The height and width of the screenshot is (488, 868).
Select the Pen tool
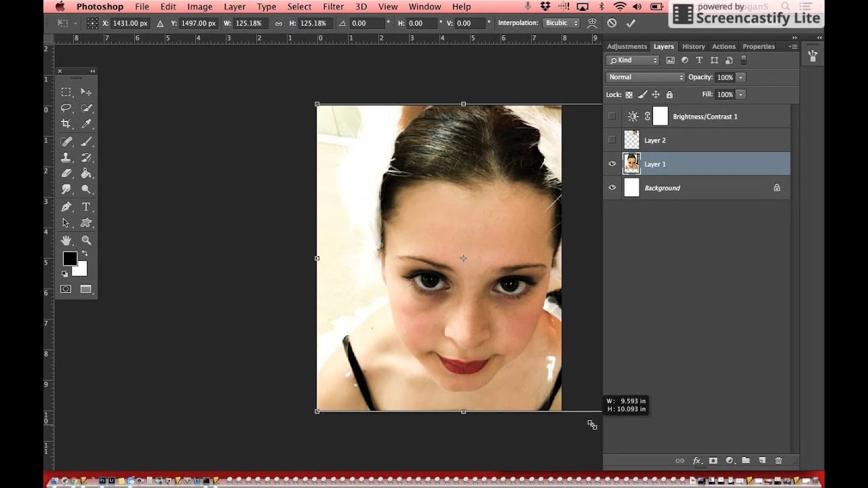coord(66,207)
